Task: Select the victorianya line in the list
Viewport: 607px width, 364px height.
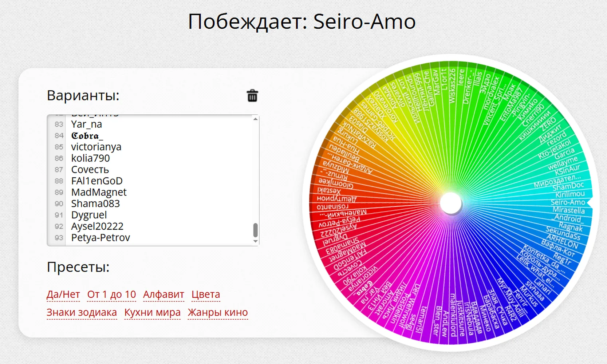Action: click(96, 147)
